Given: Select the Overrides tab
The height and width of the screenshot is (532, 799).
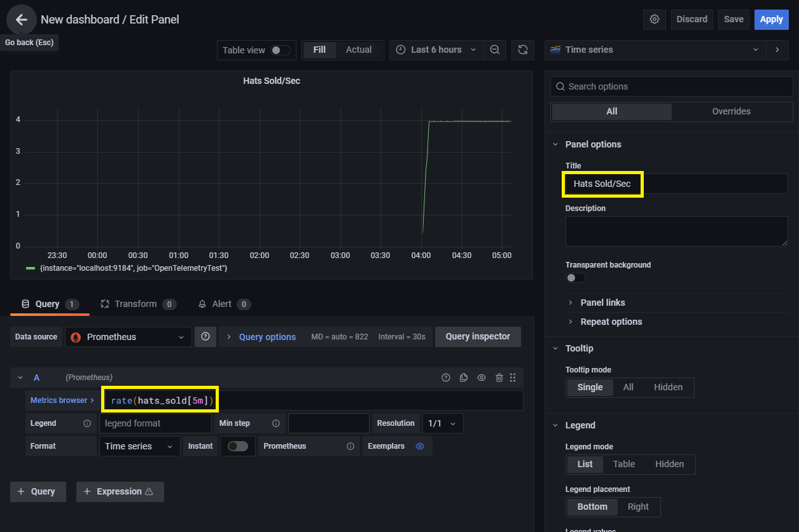Looking at the screenshot, I should [x=731, y=111].
